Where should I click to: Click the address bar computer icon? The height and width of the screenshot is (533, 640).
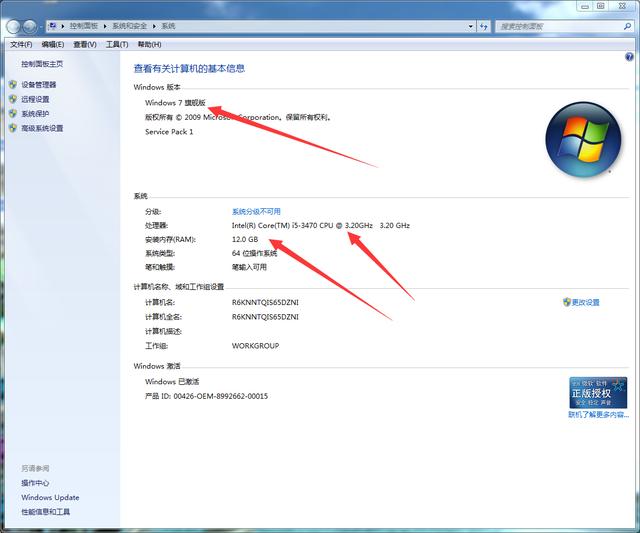pyautogui.click(x=53, y=26)
